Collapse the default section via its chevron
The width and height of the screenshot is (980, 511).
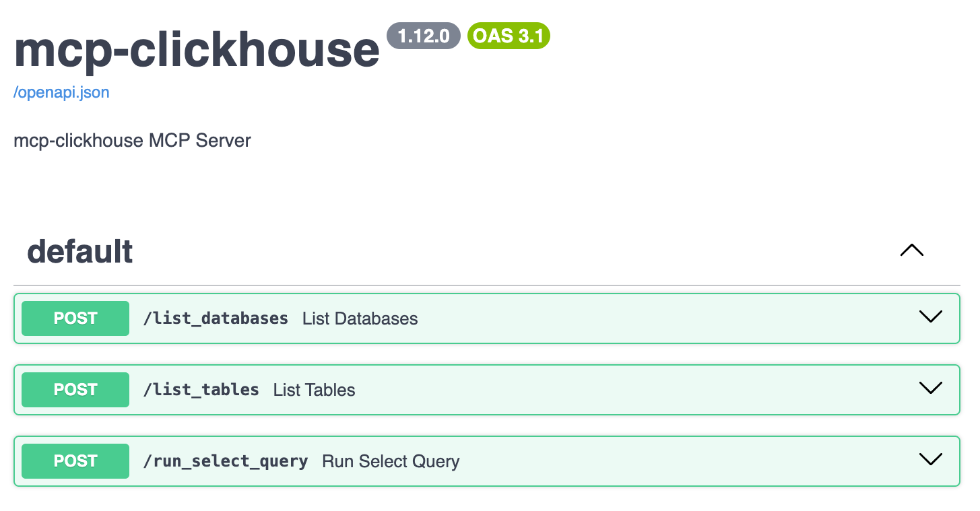[x=911, y=250]
